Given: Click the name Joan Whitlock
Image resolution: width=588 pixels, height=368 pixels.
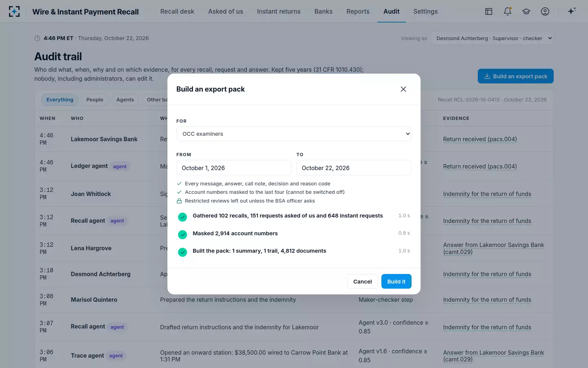Looking at the screenshot, I should [91, 194].
